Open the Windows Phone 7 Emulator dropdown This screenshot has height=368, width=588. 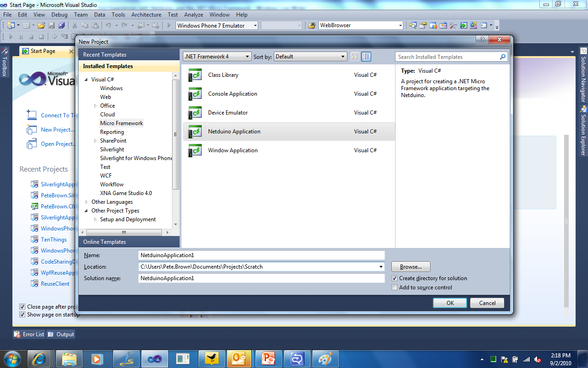(x=217, y=25)
